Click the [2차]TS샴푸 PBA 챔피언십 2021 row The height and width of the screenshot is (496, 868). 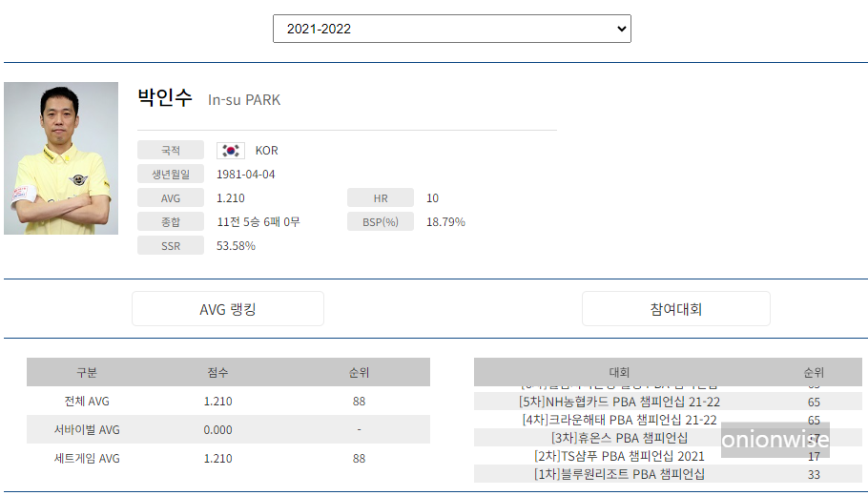click(x=668, y=456)
